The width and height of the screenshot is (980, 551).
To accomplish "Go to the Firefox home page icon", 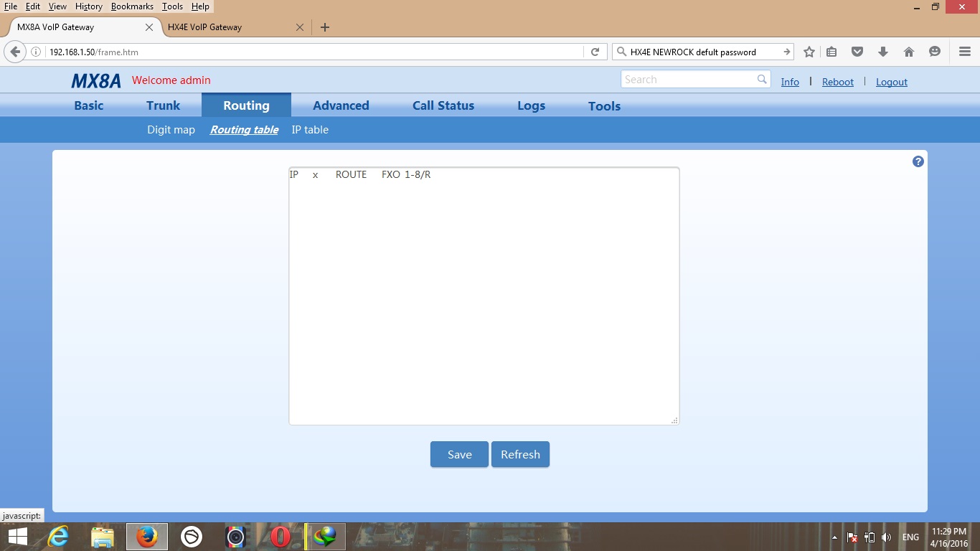I will pos(909,52).
